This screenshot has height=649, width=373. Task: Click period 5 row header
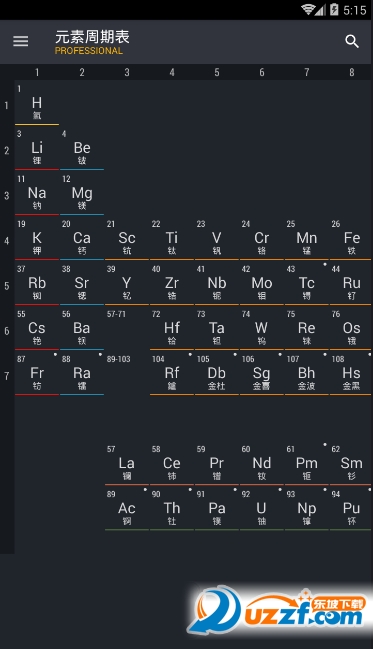[x=7, y=286]
